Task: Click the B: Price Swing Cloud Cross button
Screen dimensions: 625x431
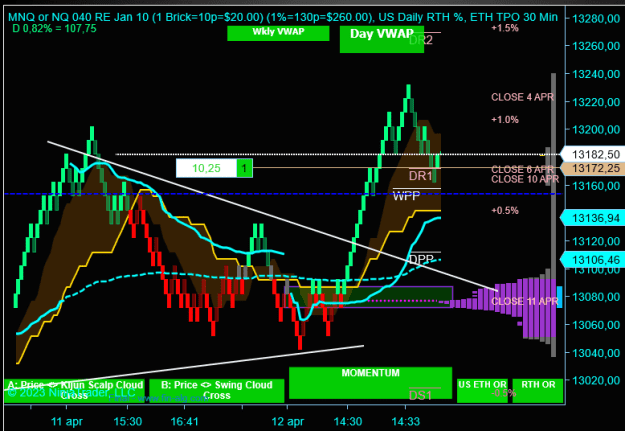Action: pos(216,391)
